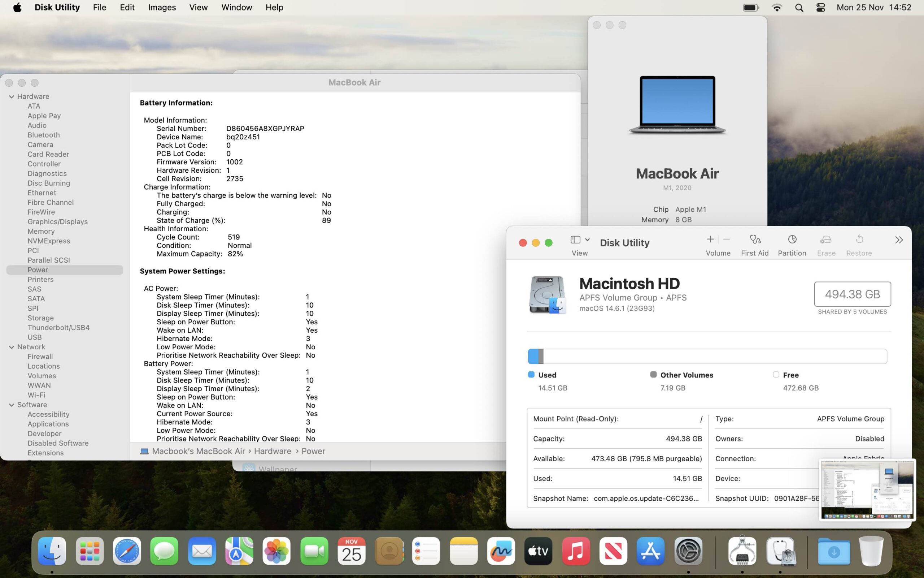Open the File menu
The height and width of the screenshot is (578, 924).
click(99, 7)
